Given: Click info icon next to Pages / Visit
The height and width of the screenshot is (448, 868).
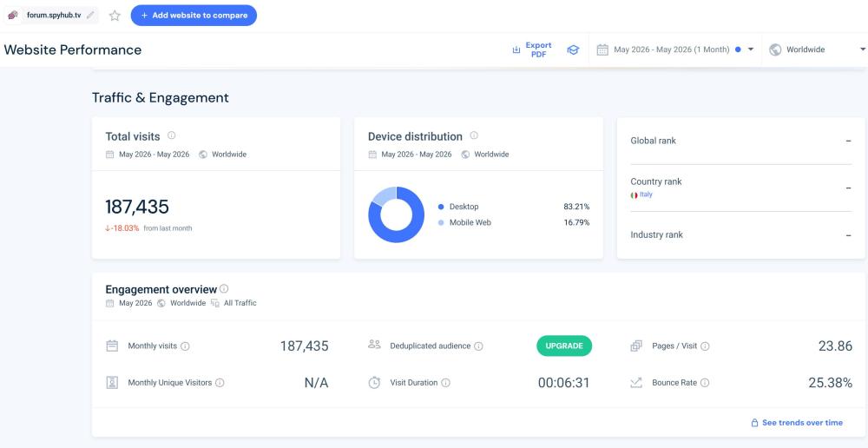Looking at the screenshot, I should coord(705,346).
